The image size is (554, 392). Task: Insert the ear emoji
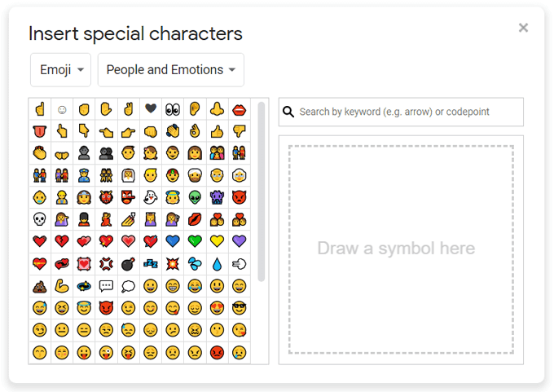pos(195,109)
